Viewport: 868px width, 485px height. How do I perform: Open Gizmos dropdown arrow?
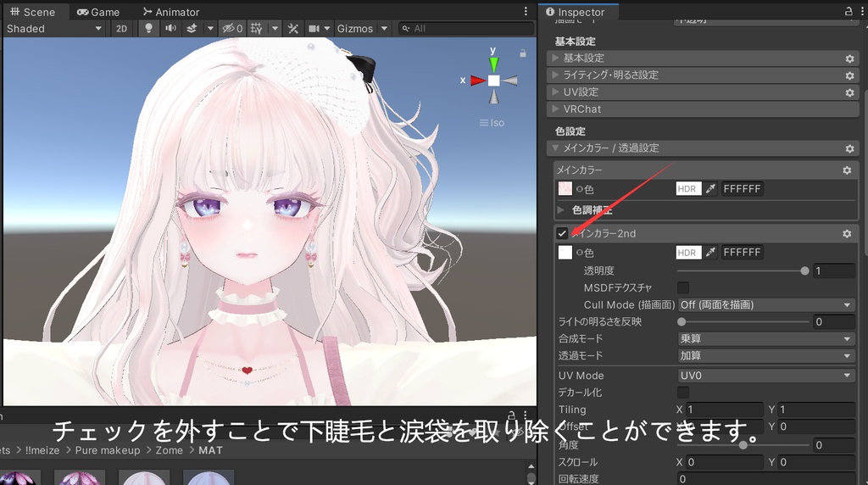(x=384, y=28)
